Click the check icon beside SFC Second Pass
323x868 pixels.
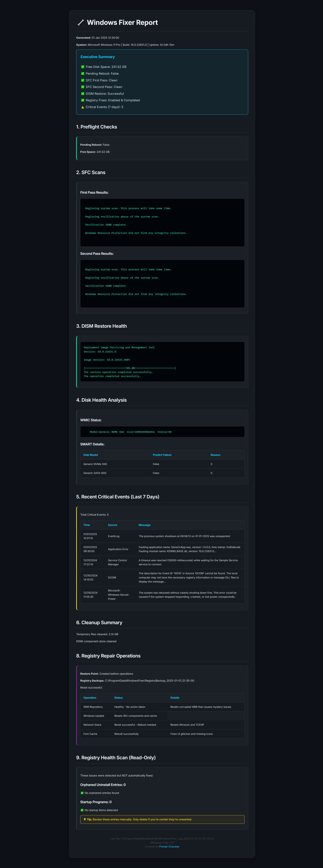(x=83, y=87)
